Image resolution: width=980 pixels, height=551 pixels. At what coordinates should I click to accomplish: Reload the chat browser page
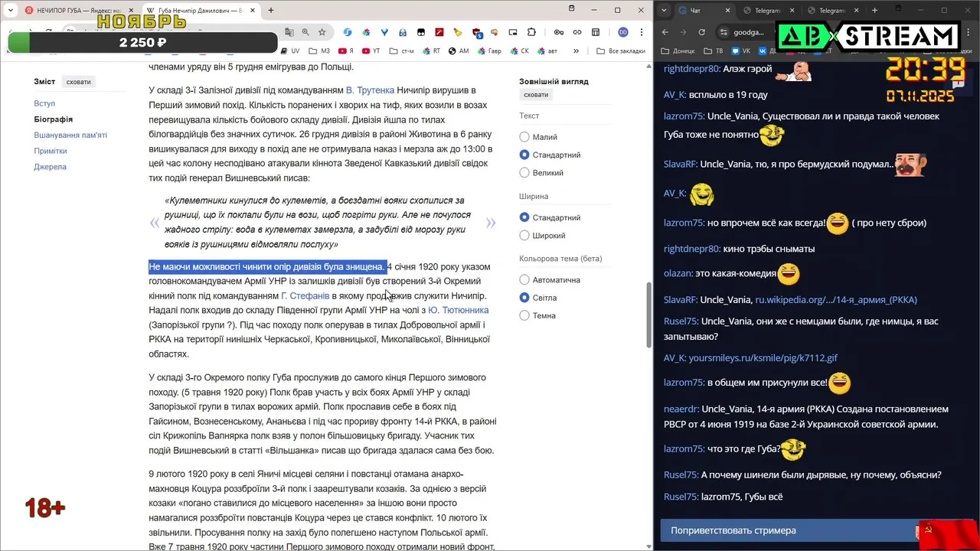(x=701, y=32)
